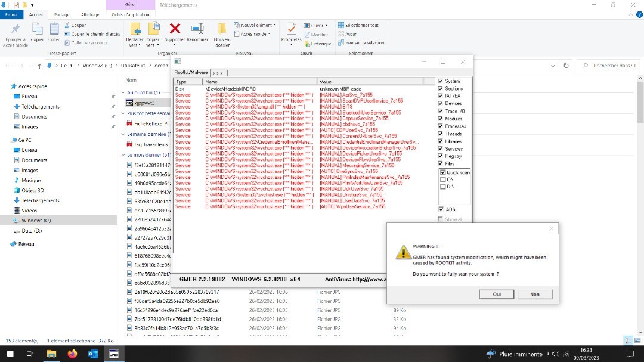The width and height of the screenshot is (644, 362).
Task: Open the Outils d'application tab
Action: coord(131,14)
